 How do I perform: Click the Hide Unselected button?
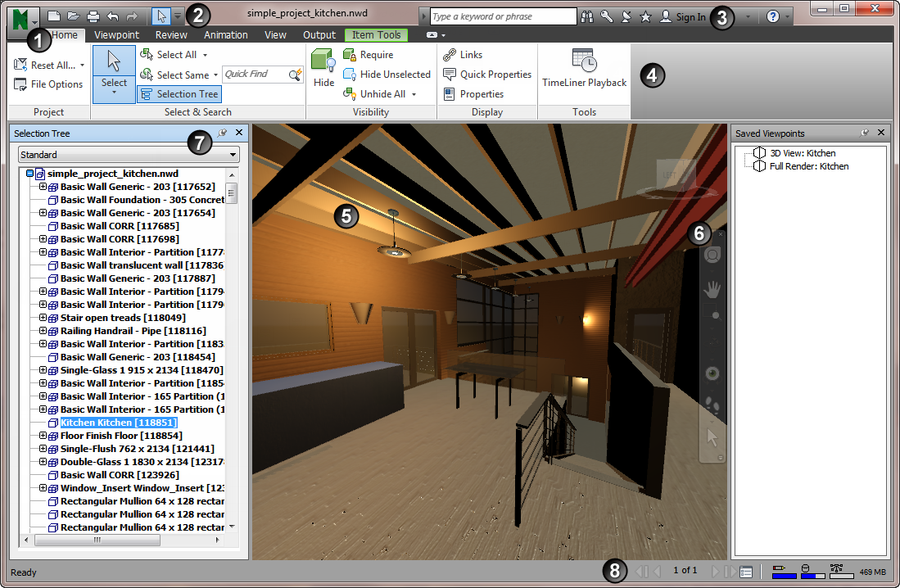click(387, 74)
